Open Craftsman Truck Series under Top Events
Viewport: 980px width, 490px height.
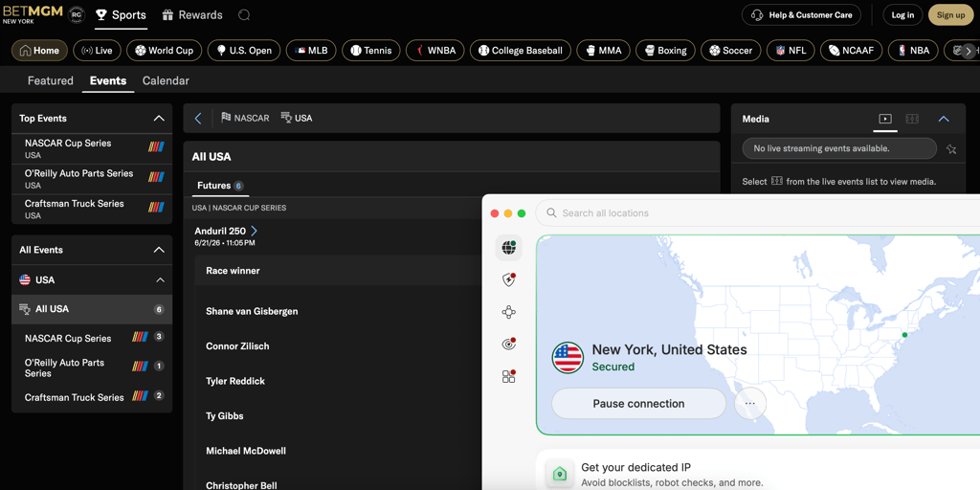click(92, 209)
